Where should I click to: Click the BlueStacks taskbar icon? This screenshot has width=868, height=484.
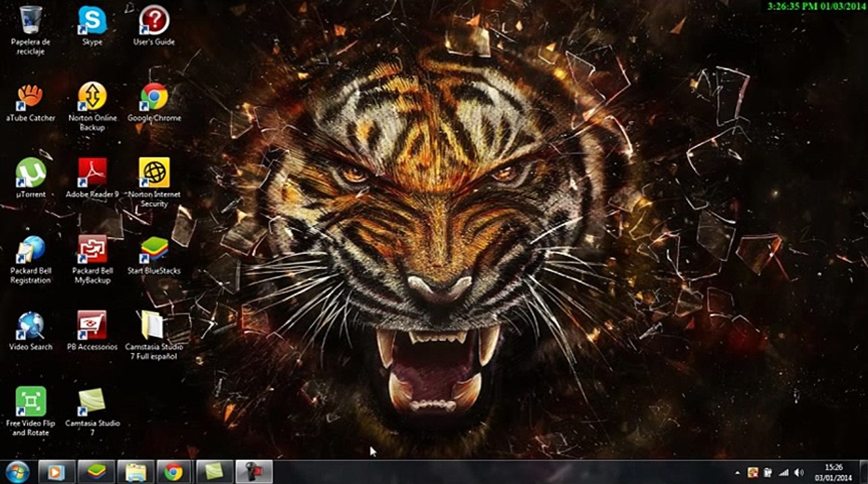(x=96, y=472)
